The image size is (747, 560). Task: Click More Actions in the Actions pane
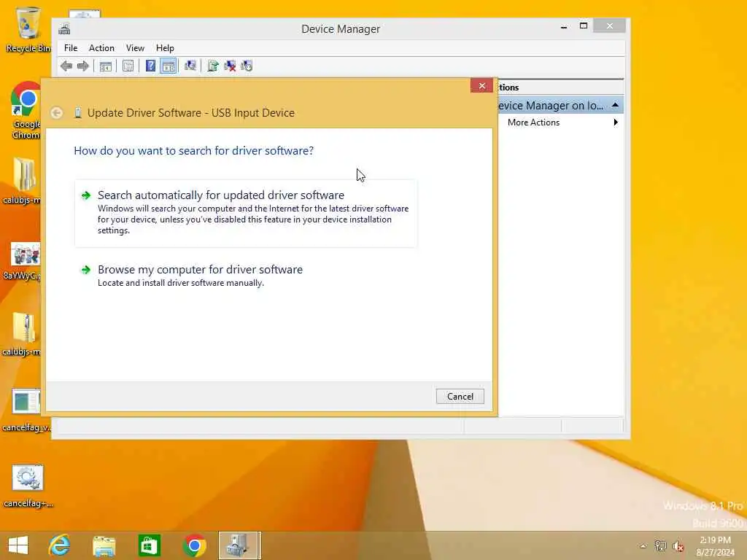[533, 122]
